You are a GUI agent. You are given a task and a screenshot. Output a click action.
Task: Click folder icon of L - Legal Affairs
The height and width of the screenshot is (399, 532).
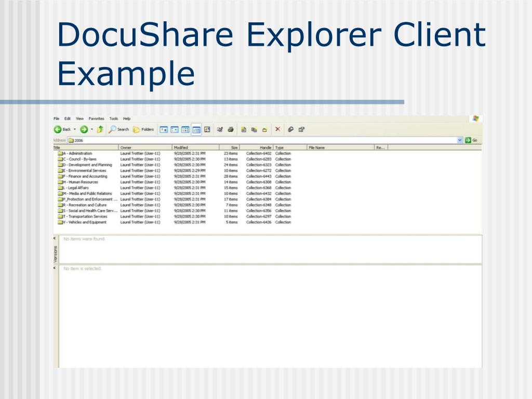[x=60, y=188]
